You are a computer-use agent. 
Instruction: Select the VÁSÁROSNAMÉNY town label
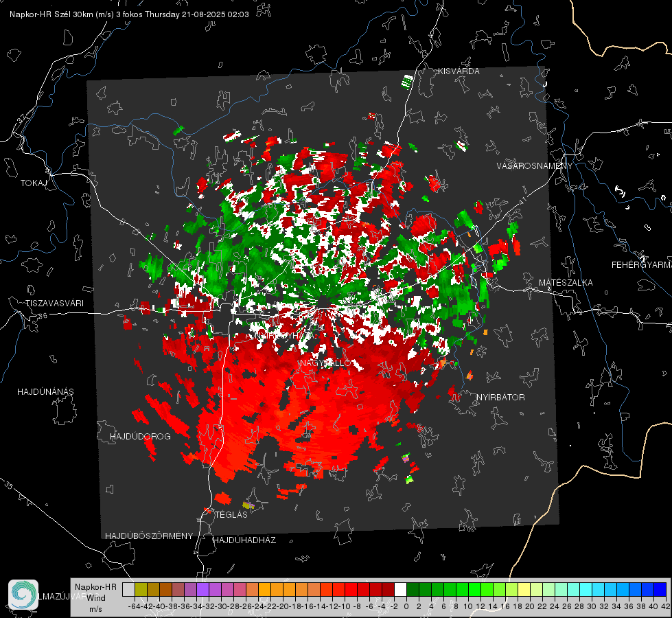coord(535,166)
